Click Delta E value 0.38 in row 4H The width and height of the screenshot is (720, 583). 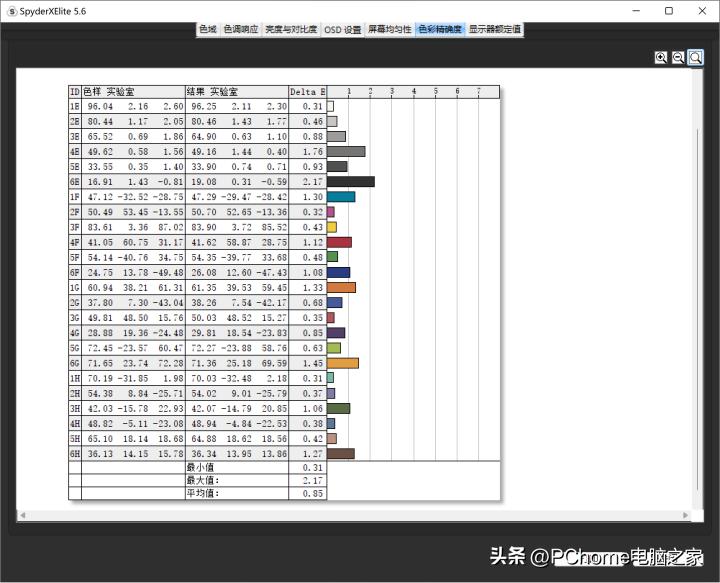(313, 424)
